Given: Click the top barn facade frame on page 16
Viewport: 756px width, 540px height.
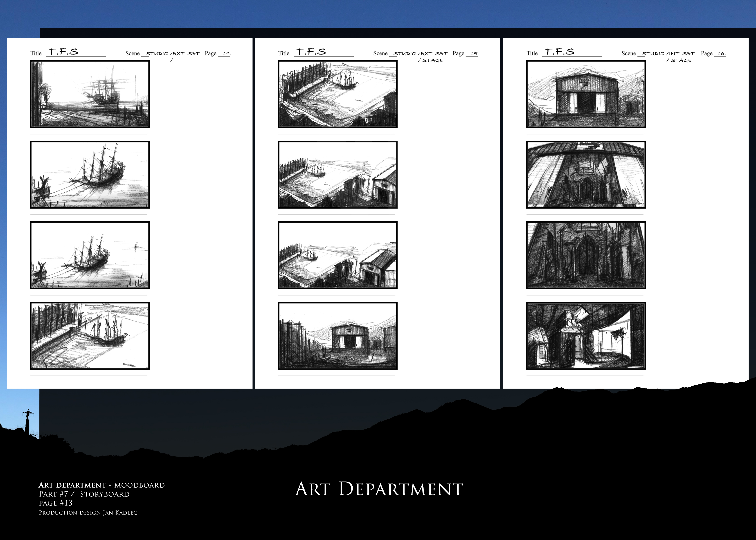Looking at the screenshot, I should coord(586,94).
